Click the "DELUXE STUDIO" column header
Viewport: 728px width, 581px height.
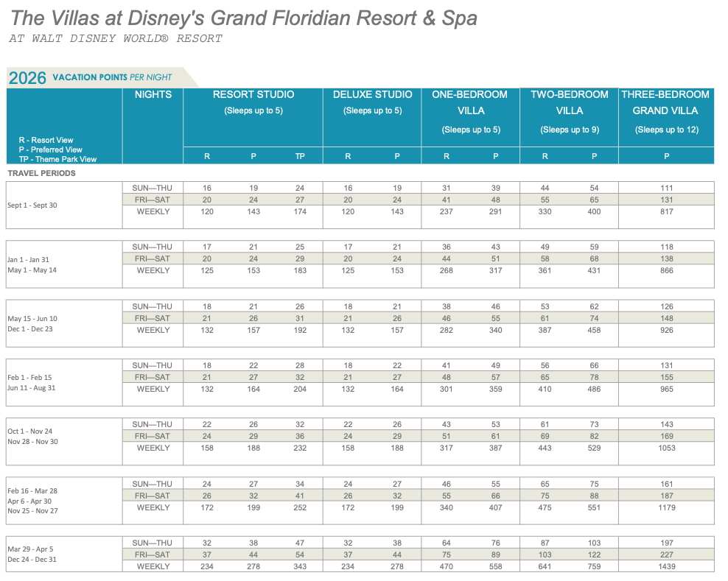click(372, 95)
